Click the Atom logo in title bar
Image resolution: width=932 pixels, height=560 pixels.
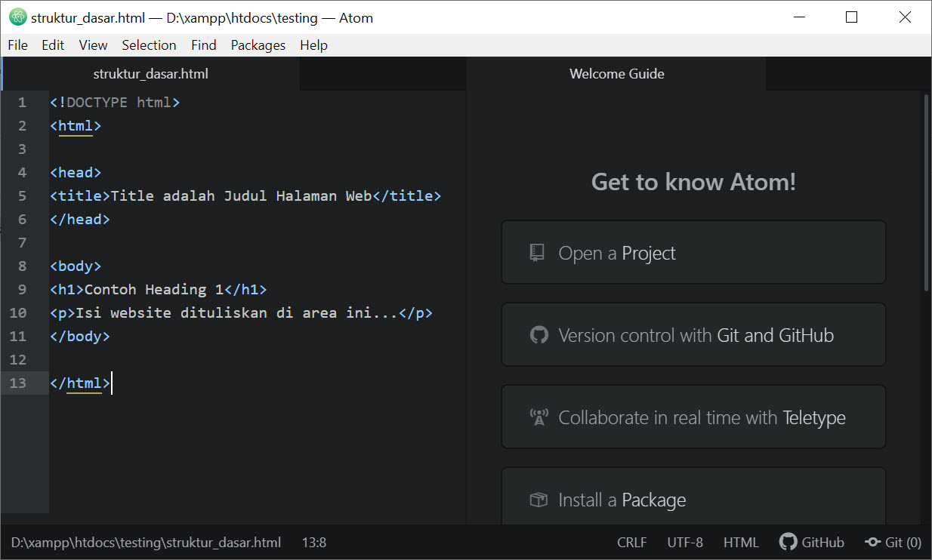coord(17,17)
